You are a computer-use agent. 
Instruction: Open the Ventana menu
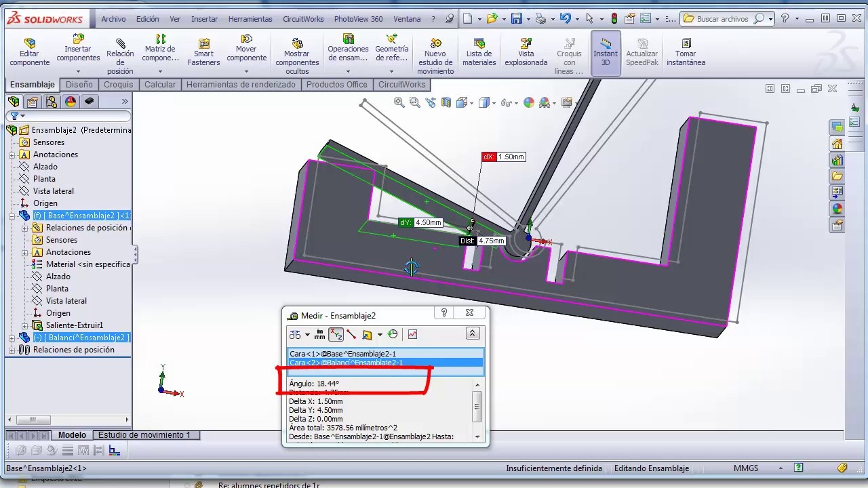[407, 19]
